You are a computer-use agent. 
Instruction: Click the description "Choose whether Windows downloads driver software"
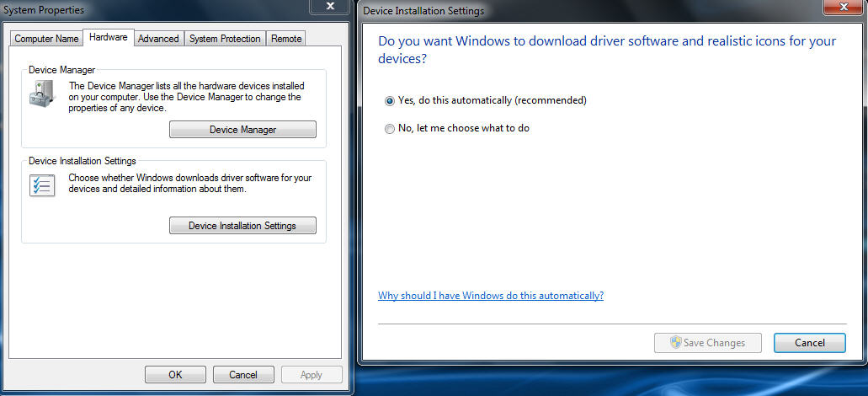[x=190, y=184]
